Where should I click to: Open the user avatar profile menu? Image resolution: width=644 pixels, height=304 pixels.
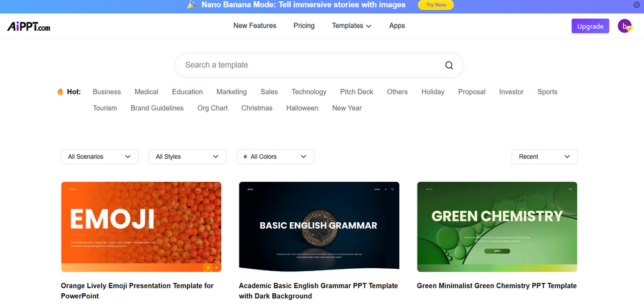click(625, 26)
